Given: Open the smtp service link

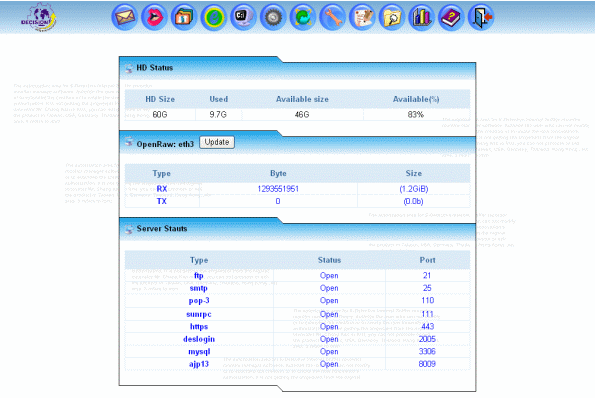Looking at the screenshot, I should coord(198,288).
